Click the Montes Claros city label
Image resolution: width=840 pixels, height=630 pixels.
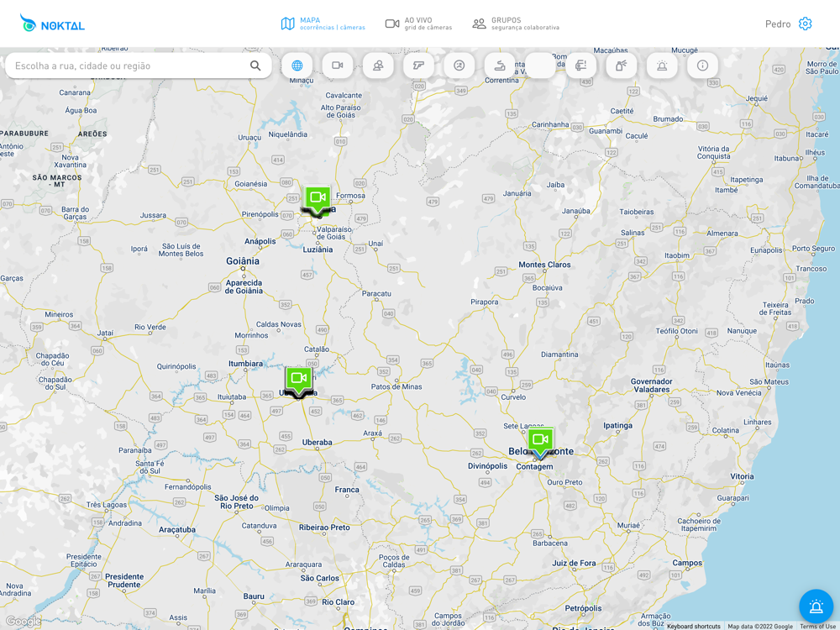pos(544,265)
